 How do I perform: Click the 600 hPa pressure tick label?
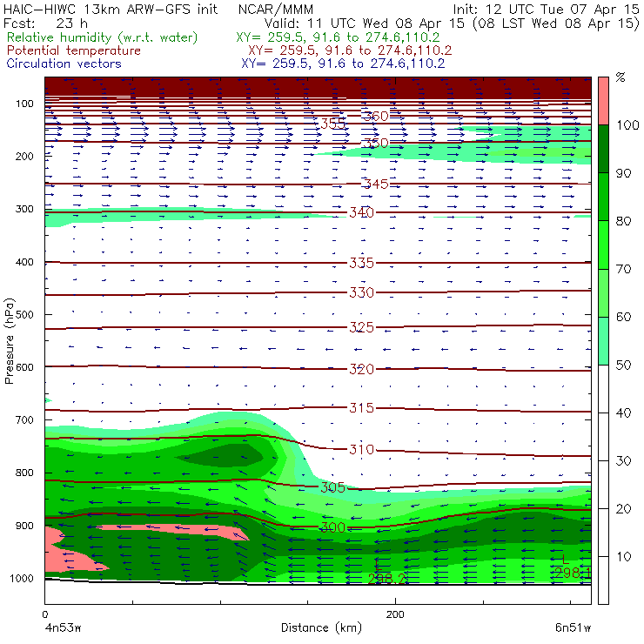click(x=24, y=366)
